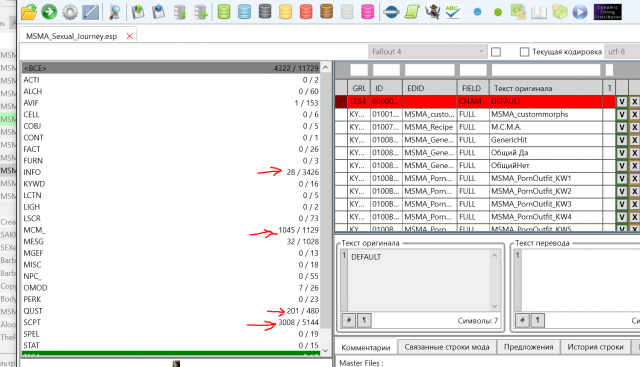Screen dimensions: 640x367
Task: Click the green cube package icon
Action: 560,12
